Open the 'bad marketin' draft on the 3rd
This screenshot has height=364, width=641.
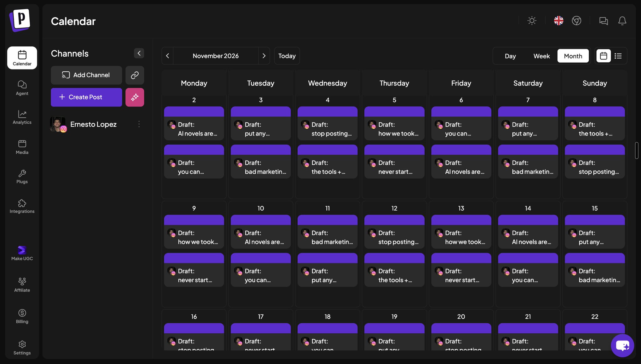point(261,161)
